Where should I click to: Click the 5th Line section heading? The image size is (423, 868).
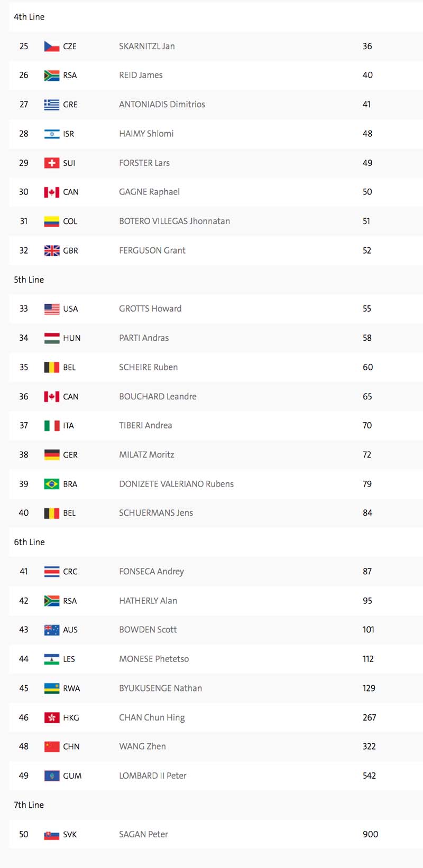point(29,279)
